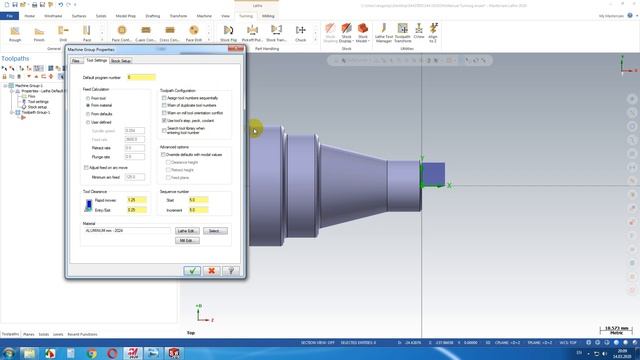Viewport: 640px width, 360px height.
Task: Click the Undo icon in quick access toolbar
Action: [x=60, y=5]
